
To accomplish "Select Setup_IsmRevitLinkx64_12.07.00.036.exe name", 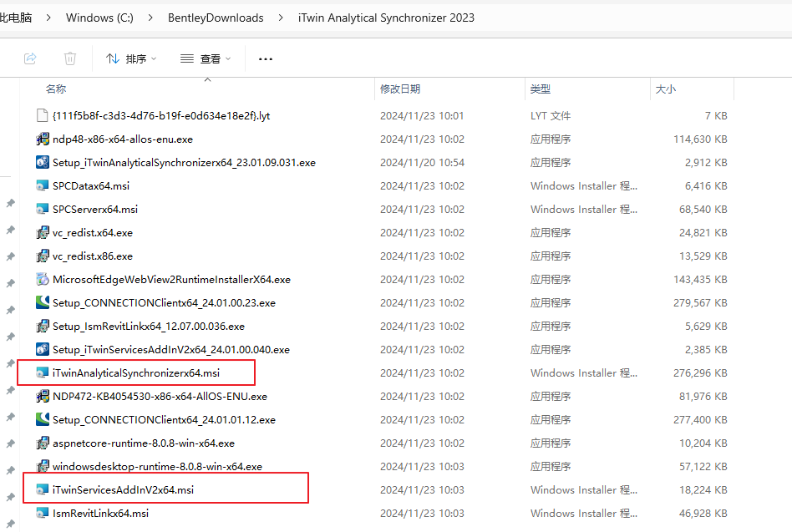I will pyautogui.click(x=149, y=326).
